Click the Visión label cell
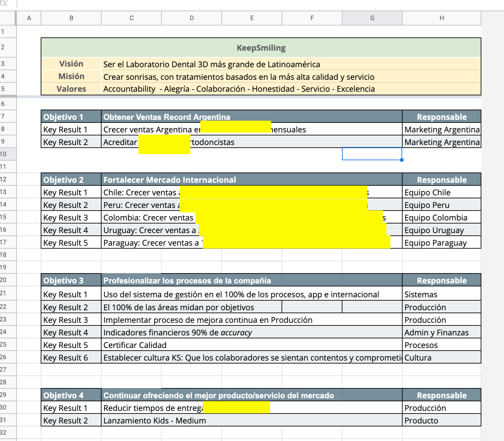Viewport: 504px width, 441px height. click(71, 64)
